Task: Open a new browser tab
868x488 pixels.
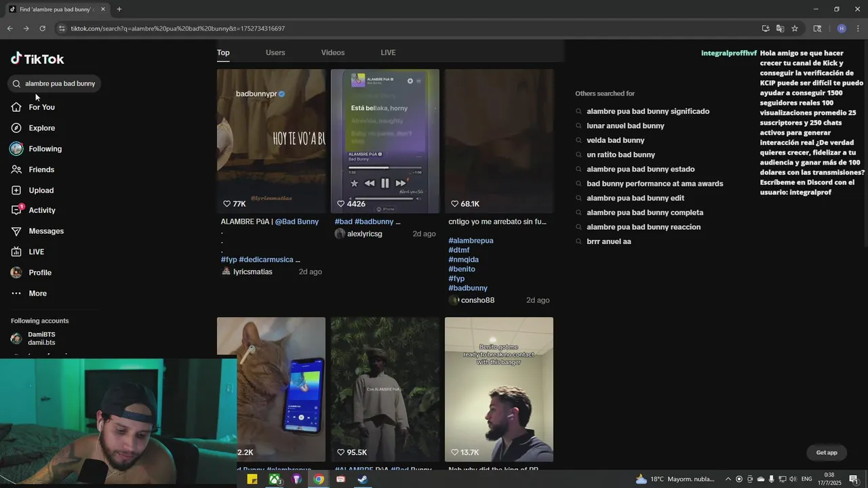Action: (119, 9)
